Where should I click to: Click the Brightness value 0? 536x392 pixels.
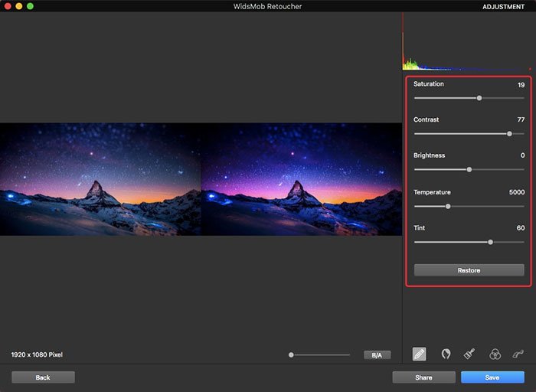point(523,155)
